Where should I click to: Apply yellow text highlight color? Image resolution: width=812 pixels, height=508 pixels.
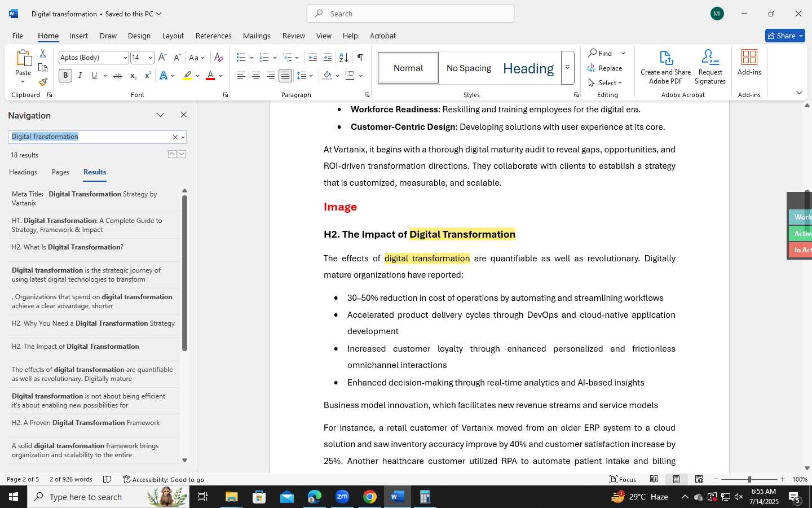(187, 76)
